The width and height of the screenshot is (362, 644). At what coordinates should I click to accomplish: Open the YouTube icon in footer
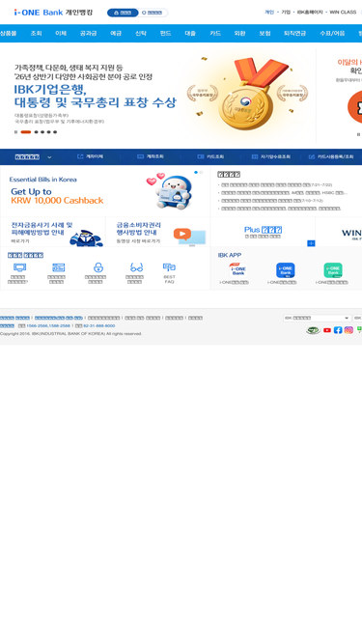[326, 330]
